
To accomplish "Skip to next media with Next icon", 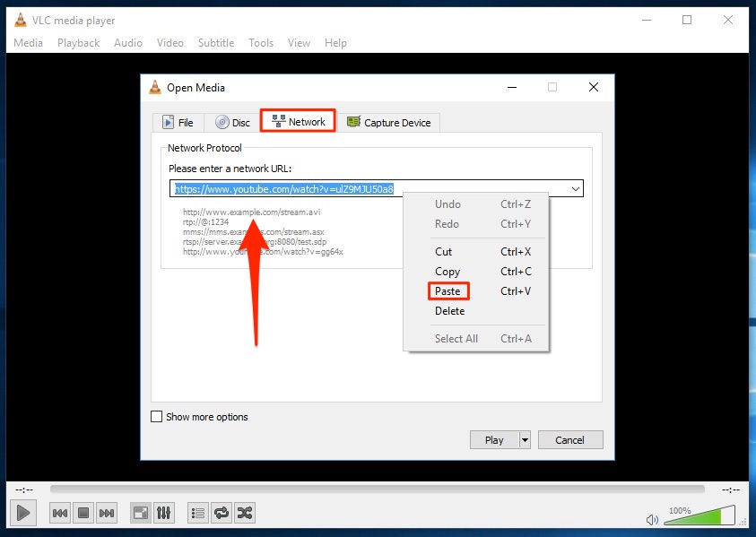I will [x=106, y=512].
